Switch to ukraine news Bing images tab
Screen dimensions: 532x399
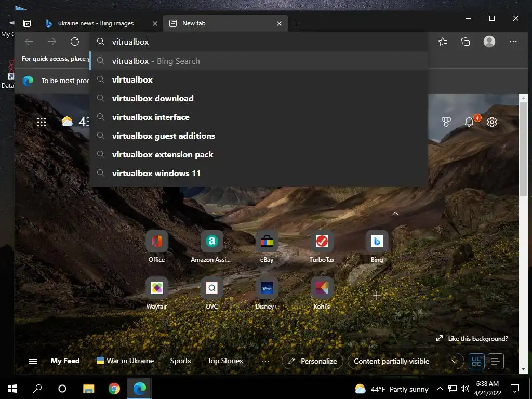(x=96, y=23)
